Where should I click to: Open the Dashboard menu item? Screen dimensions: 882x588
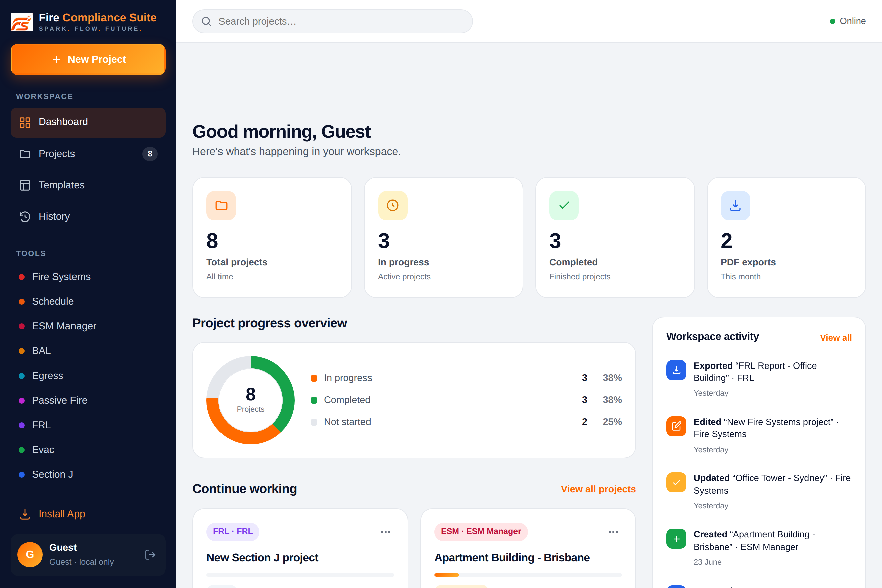(88, 122)
